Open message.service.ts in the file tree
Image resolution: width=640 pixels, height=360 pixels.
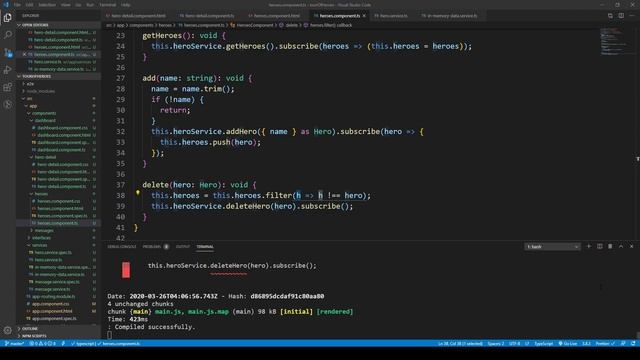point(52,289)
